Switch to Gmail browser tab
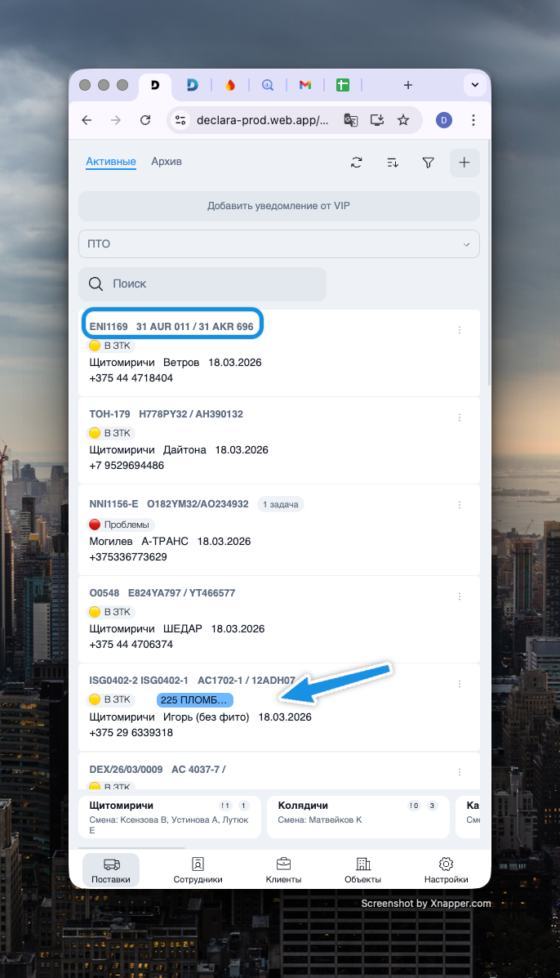 click(305, 85)
